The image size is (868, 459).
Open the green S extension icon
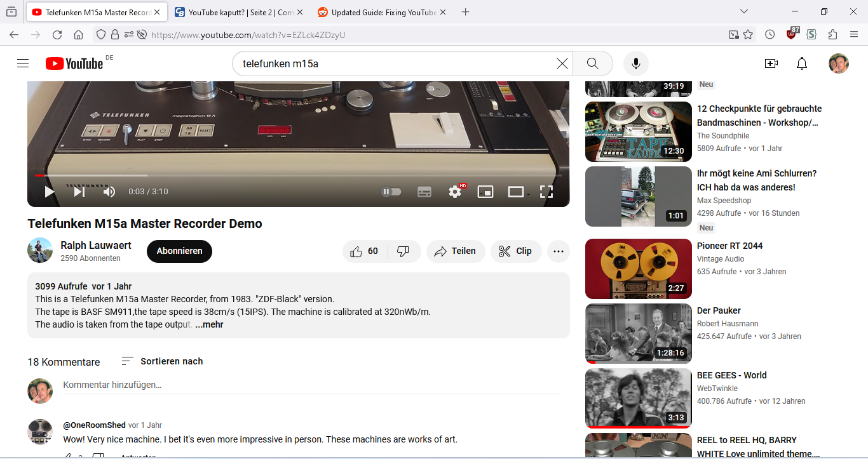tap(811, 35)
